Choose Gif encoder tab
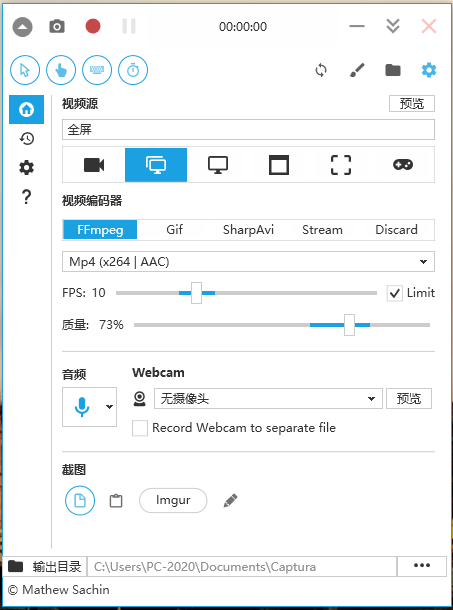 tap(174, 230)
